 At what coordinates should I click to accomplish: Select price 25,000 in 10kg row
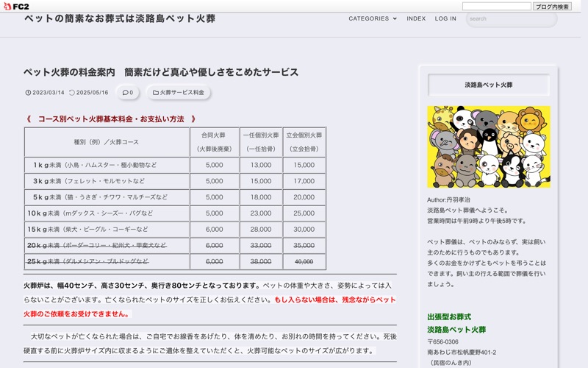(x=304, y=213)
